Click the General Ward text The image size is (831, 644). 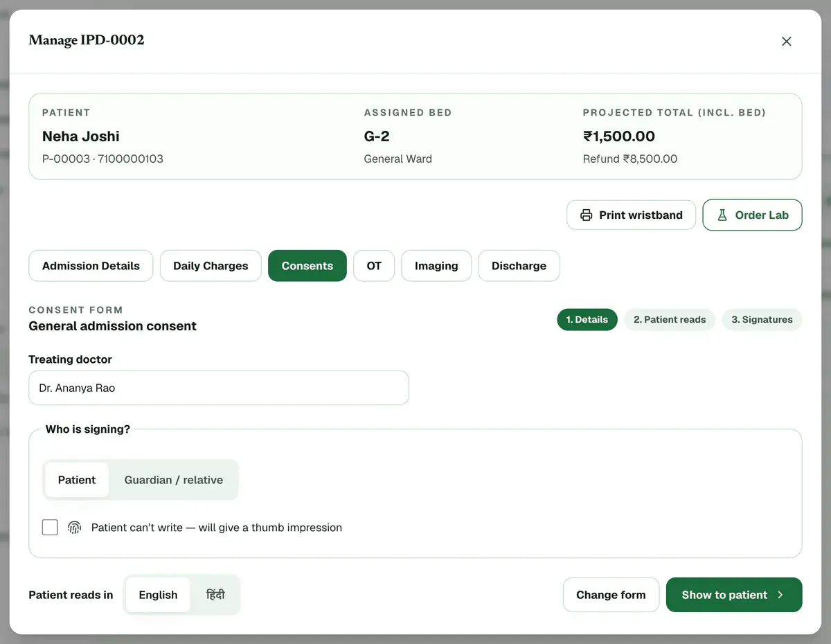(x=398, y=159)
